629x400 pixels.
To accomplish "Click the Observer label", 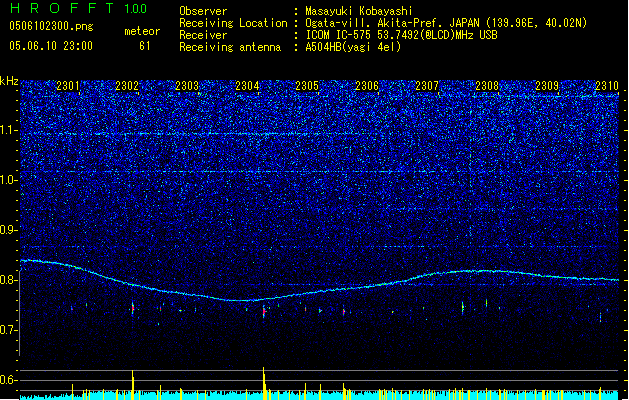I will point(203,11).
